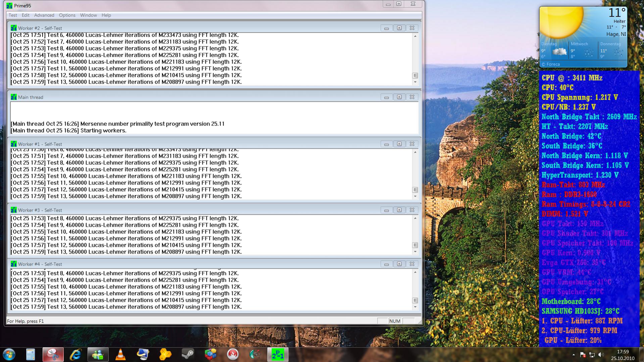Minimize the Main thread child window
This screenshot has height=362, width=644.
(386, 97)
